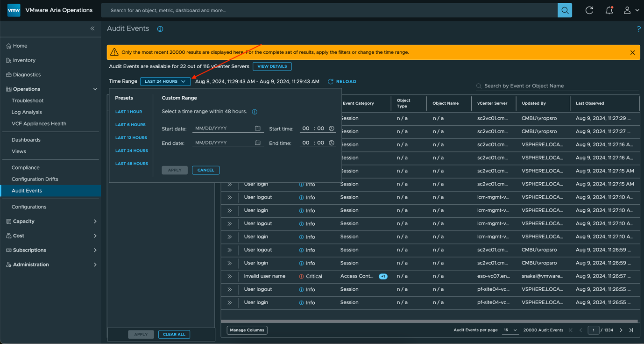This screenshot has width=644, height=344.
Task: Focus the global search bar
Action: tap(329, 10)
